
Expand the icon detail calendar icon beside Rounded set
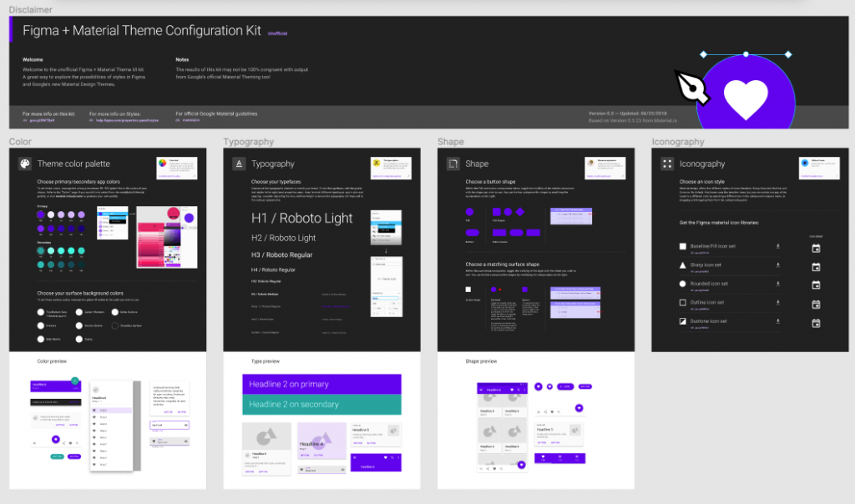tap(817, 284)
